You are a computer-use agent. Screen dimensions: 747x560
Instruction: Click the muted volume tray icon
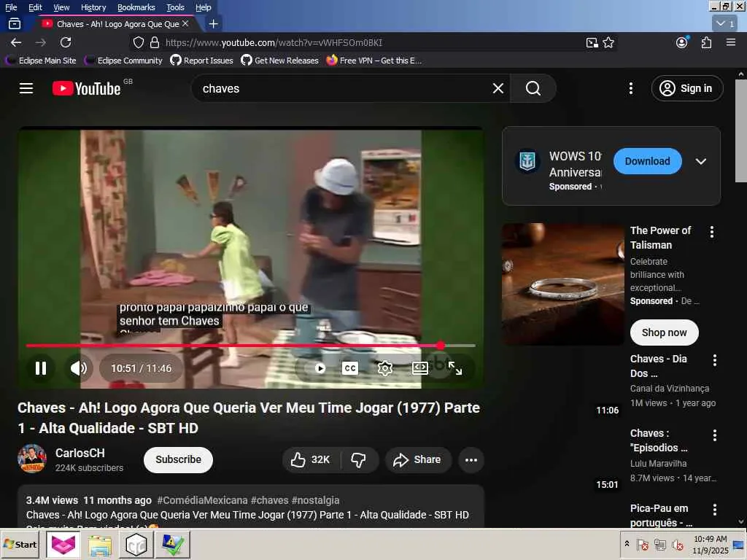coord(677,544)
